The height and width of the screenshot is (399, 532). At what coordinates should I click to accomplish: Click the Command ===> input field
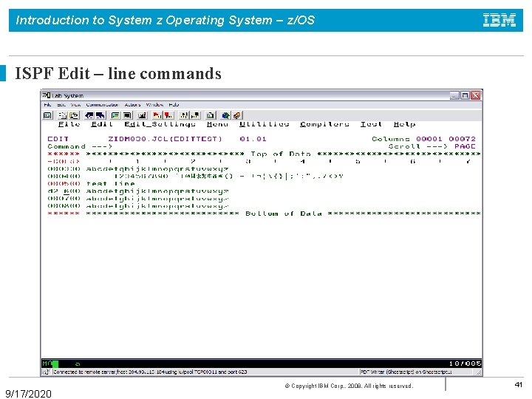(250, 146)
